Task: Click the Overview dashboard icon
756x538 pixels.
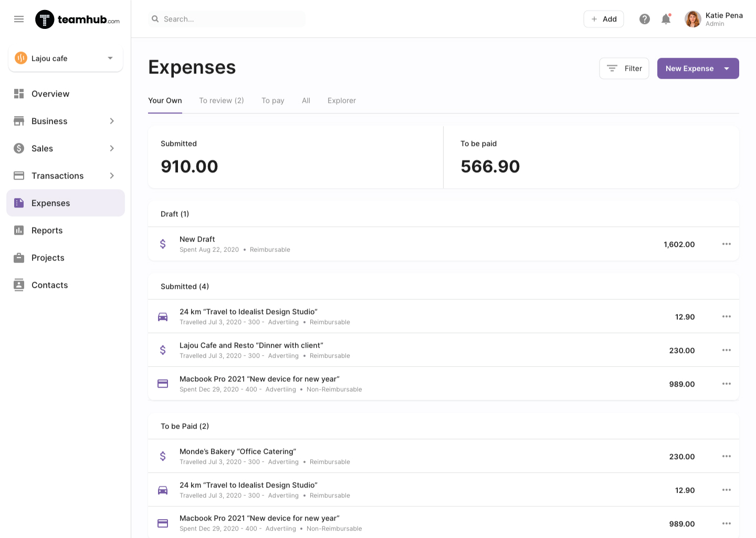Action: click(x=19, y=94)
